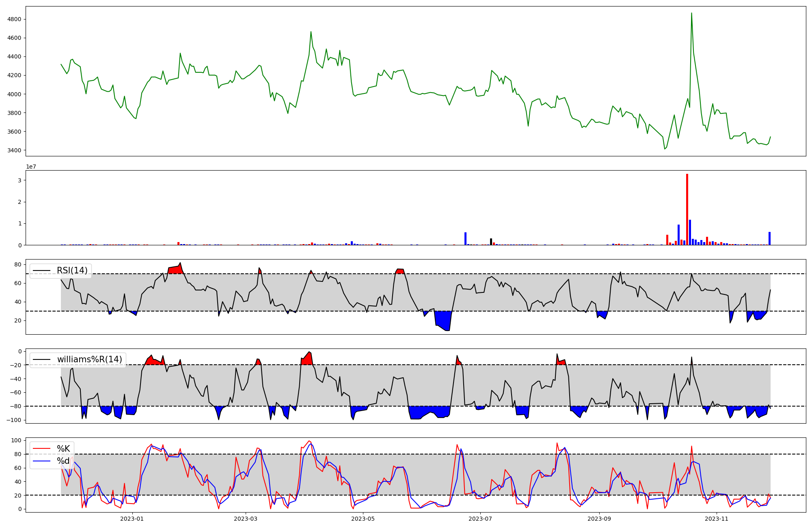This screenshot has width=812, height=528.
Task: Click the tallest red volume bar
Action: (687, 209)
